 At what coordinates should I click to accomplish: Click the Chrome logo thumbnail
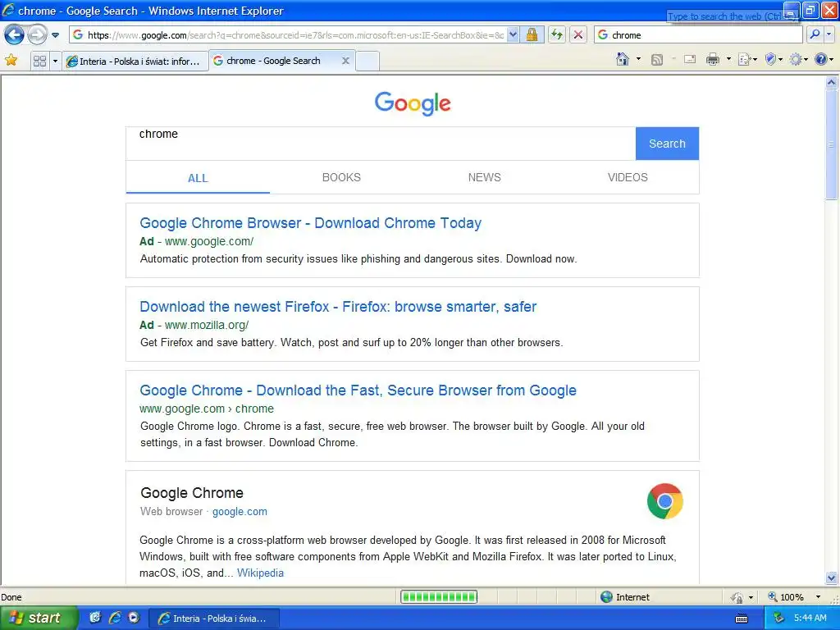click(664, 501)
